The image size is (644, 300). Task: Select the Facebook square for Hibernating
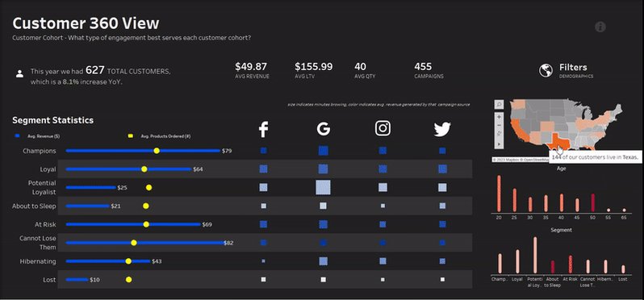pos(263,261)
